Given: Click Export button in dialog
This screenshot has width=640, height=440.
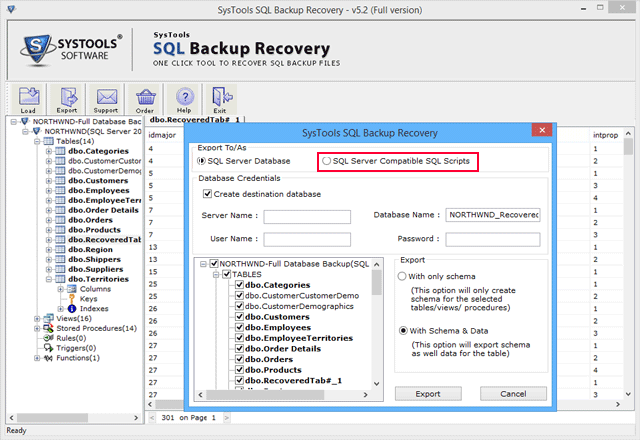Looking at the screenshot, I should point(428,394).
